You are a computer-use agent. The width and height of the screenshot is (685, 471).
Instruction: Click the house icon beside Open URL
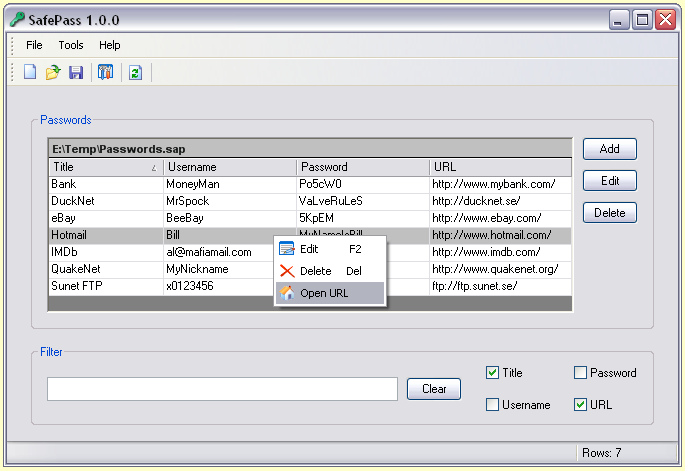(287, 293)
